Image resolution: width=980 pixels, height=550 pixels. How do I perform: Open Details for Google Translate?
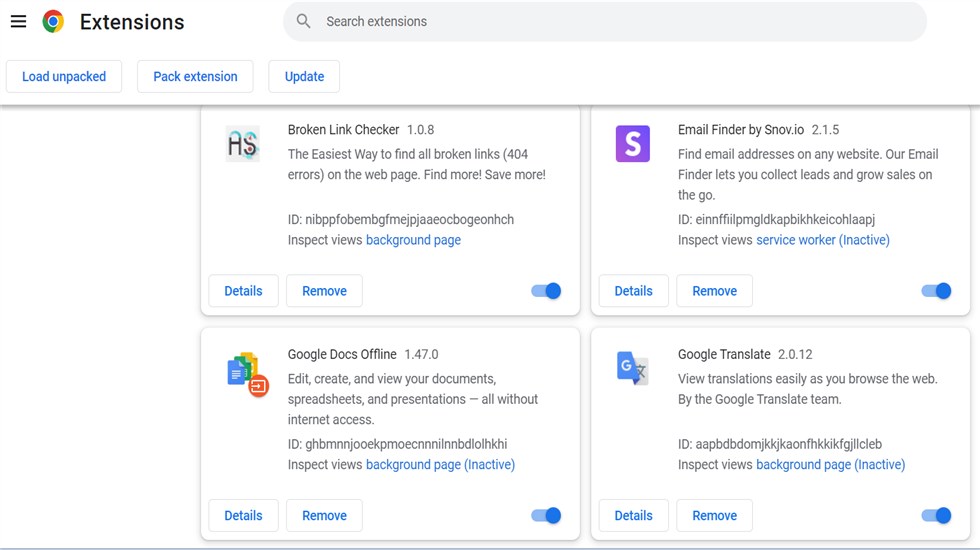coord(633,515)
